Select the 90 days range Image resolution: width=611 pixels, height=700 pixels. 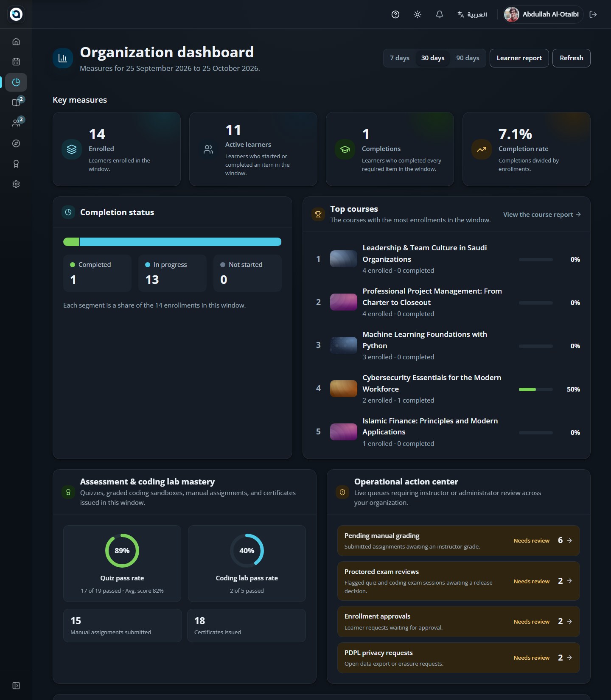tap(468, 58)
